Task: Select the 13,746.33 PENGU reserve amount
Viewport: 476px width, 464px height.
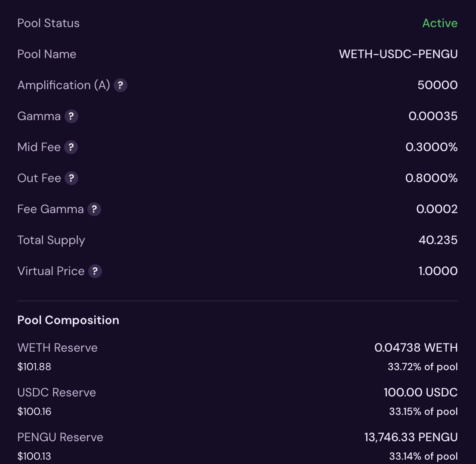Action: pos(411,437)
